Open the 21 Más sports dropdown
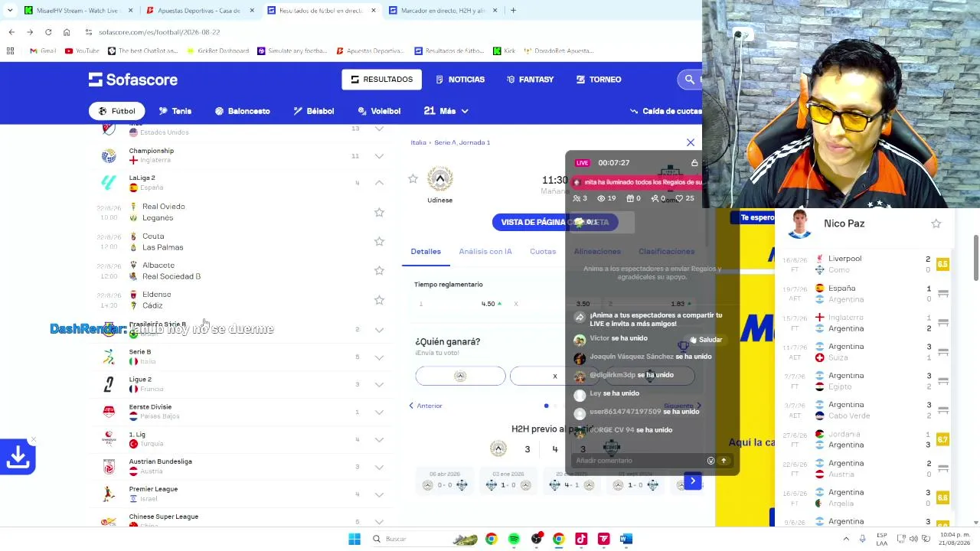980x551 pixels. click(446, 111)
